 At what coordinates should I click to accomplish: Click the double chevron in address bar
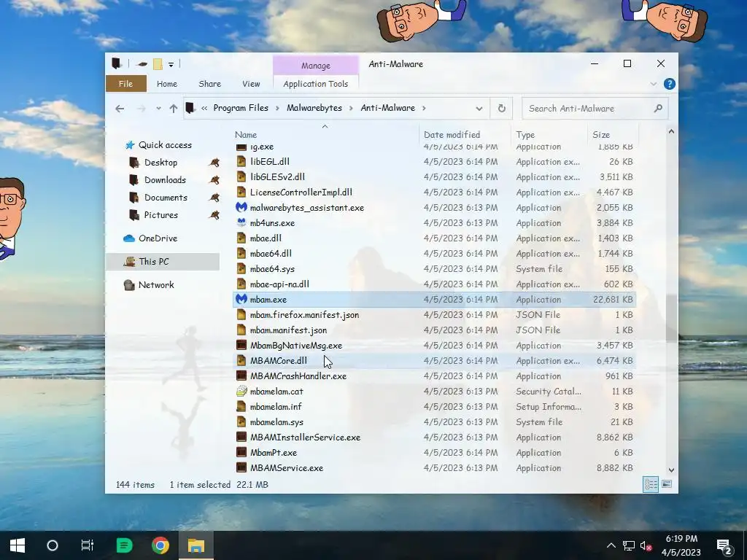pyautogui.click(x=204, y=108)
